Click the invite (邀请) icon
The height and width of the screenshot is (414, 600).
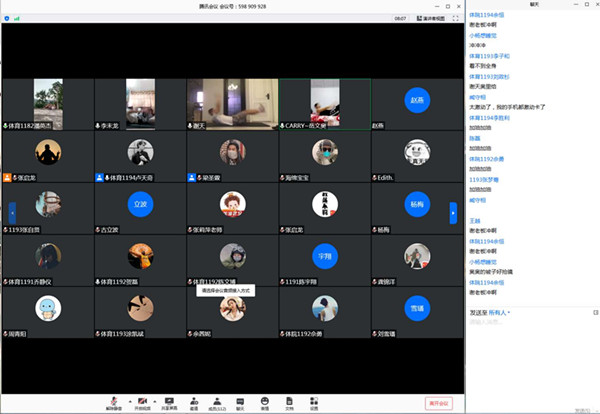tap(193, 402)
